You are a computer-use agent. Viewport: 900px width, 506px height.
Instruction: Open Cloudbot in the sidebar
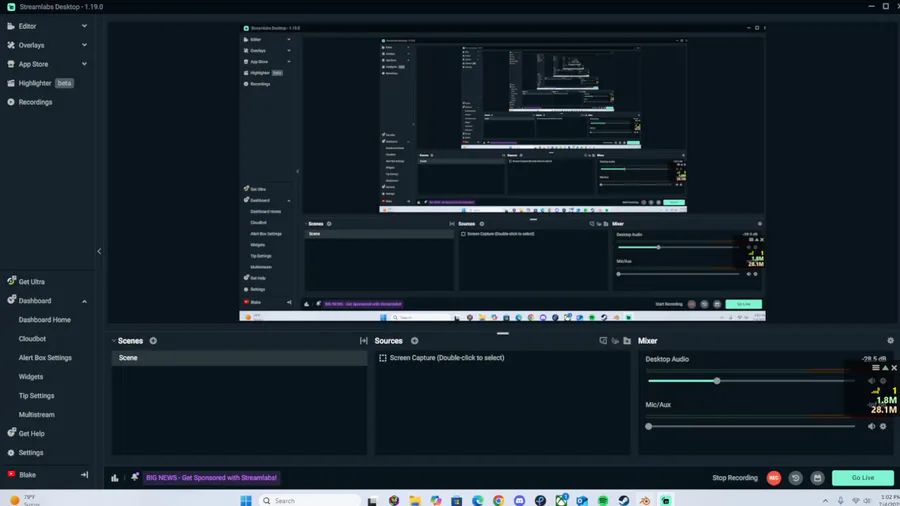pyautogui.click(x=32, y=338)
